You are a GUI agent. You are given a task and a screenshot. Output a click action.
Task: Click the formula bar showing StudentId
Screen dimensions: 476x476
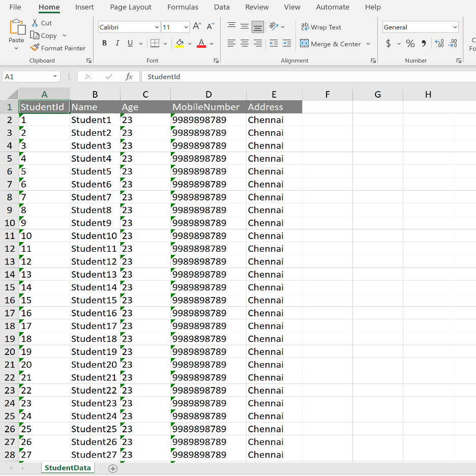(309, 76)
